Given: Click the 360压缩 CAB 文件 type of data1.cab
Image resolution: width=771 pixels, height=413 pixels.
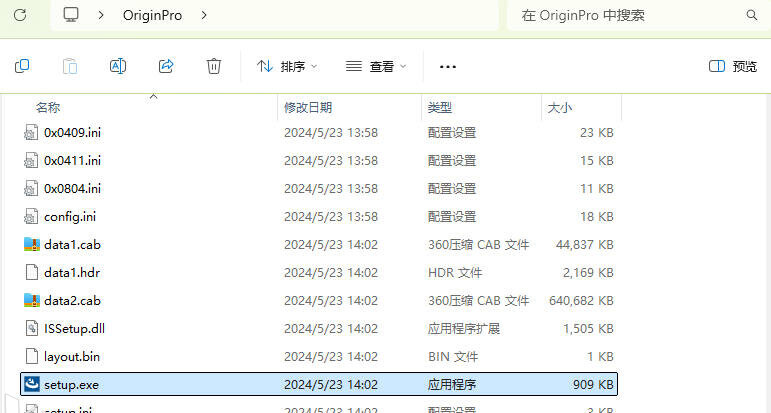Looking at the screenshot, I should [478, 245].
